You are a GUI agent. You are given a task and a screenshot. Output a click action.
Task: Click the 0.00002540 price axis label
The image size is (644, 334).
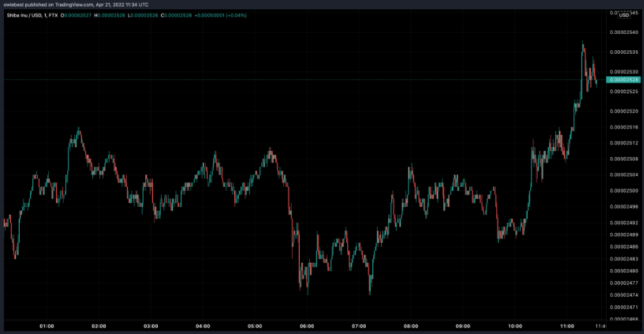pyautogui.click(x=624, y=33)
